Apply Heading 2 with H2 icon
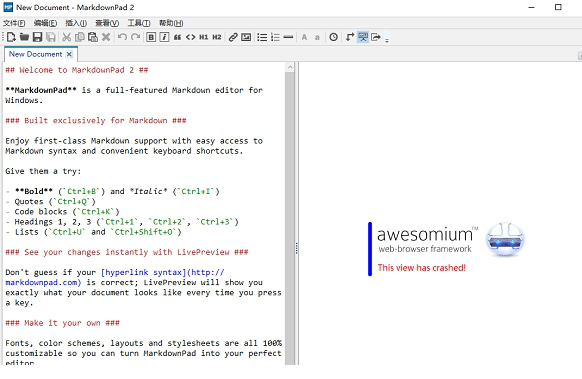This screenshot has width=582, height=379. (x=217, y=37)
